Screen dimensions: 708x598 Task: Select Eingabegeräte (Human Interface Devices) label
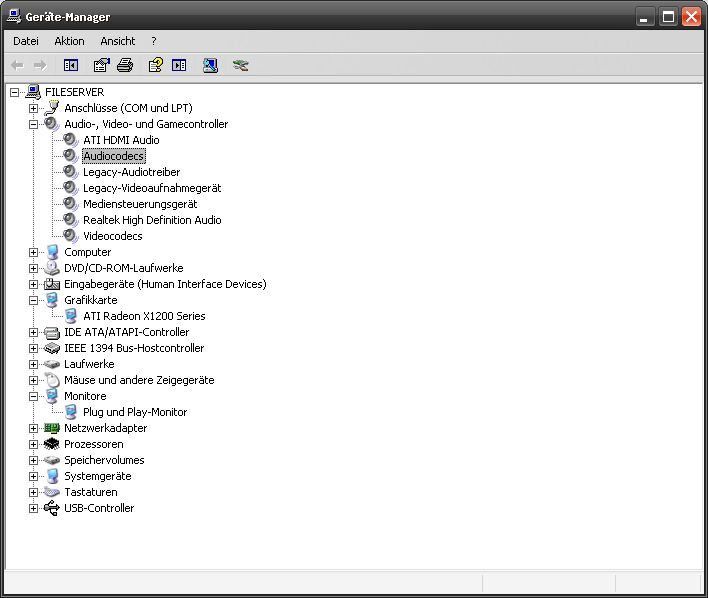tap(165, 284)
